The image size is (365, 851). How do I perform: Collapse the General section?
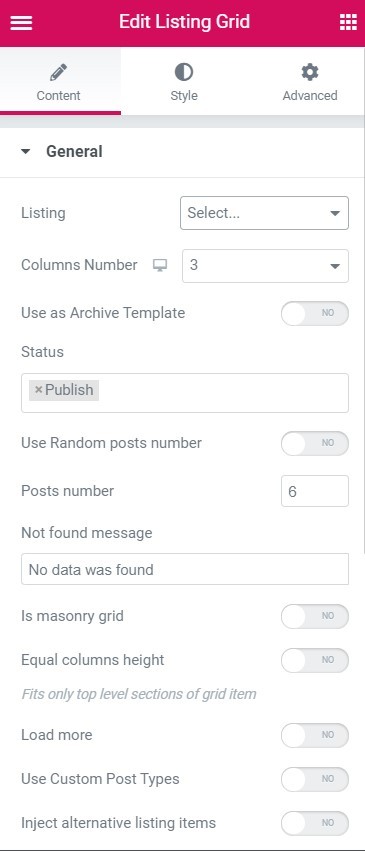(x=25, y=151)
